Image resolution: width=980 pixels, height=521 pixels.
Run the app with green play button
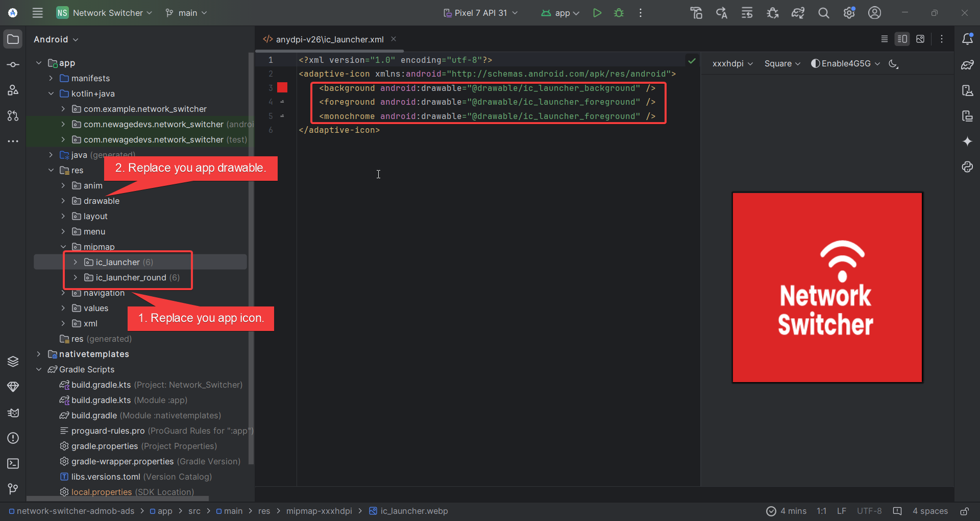[x=597, y=13]
